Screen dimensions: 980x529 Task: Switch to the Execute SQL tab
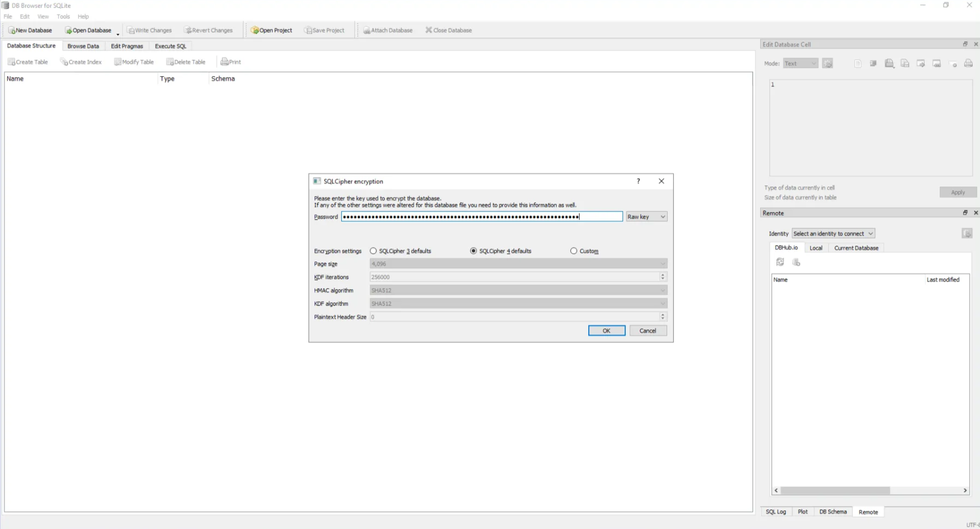tap(170, 46)
